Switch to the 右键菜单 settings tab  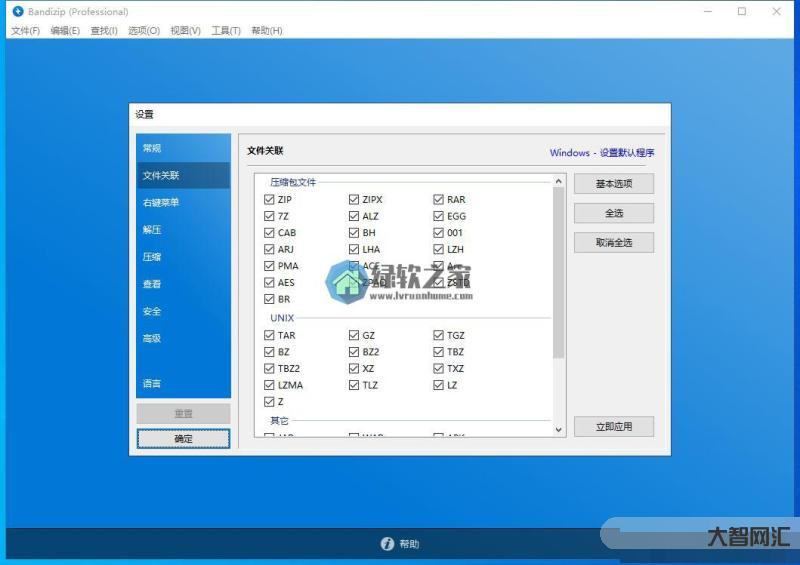(161, 203)
